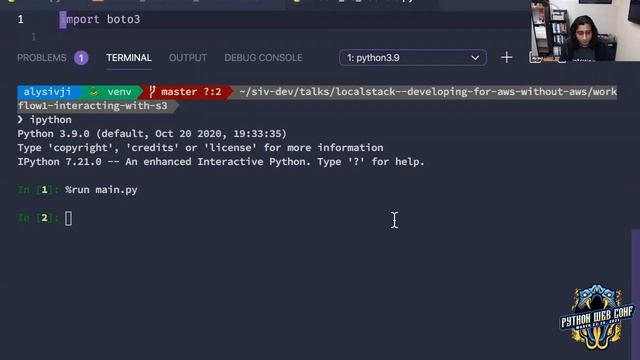The height and width of the screenshot is (360, 640).
Task: Click the Problems count badge showing 1
Action: 81,58
